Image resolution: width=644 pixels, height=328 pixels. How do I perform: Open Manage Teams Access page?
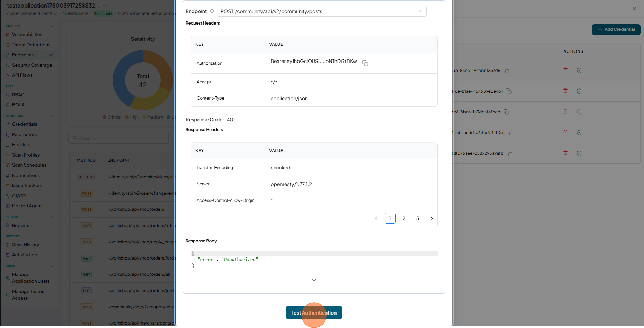[x=28, y=295]
